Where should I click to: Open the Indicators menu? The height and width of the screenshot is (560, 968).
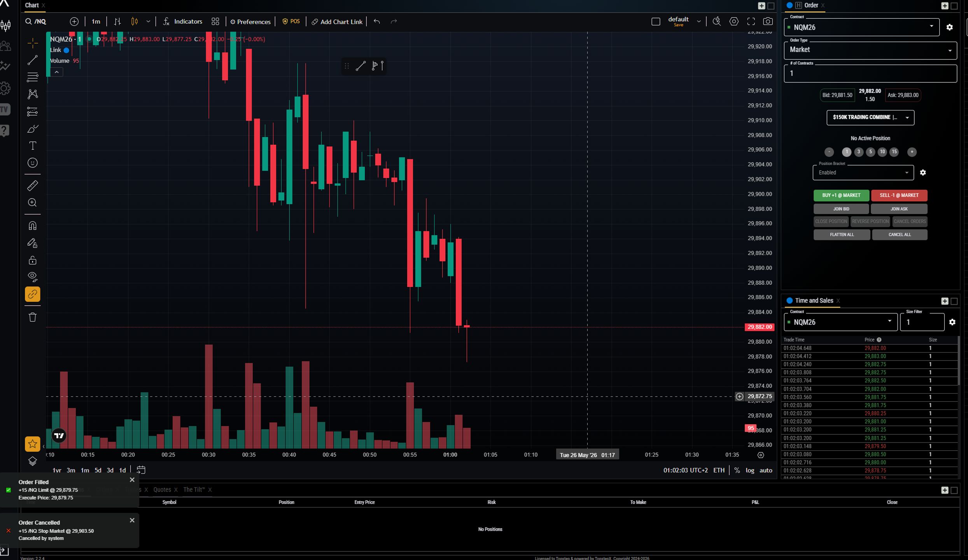(183, 21)
